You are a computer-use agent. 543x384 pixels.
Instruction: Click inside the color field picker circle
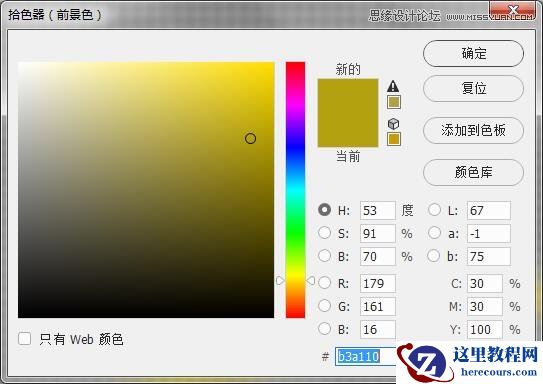[x=250, y=139]
